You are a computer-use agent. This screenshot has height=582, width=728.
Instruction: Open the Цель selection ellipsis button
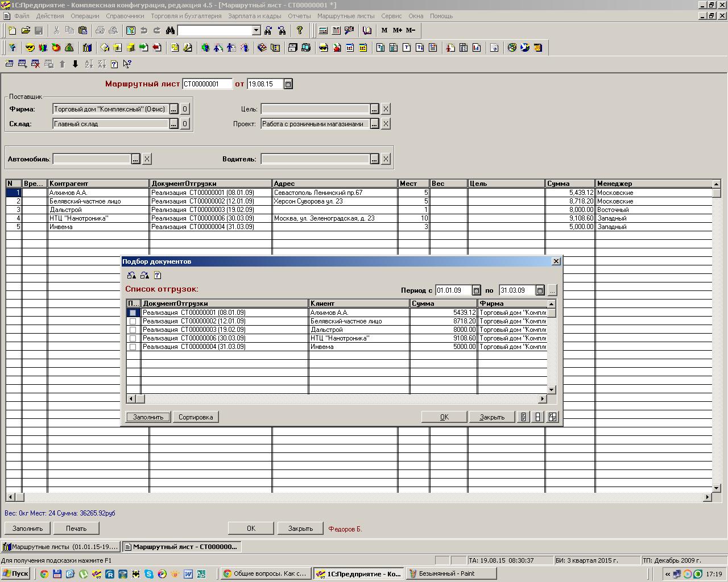374,109
